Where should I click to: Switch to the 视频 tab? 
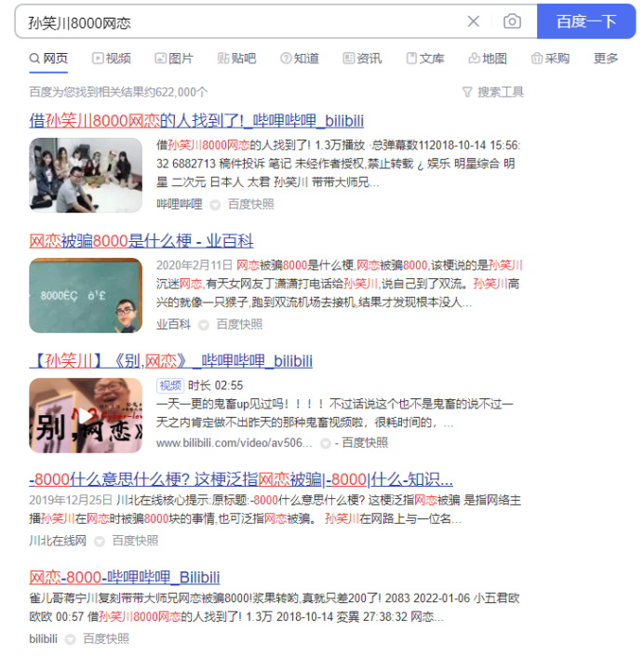click(x=112, y=59)
